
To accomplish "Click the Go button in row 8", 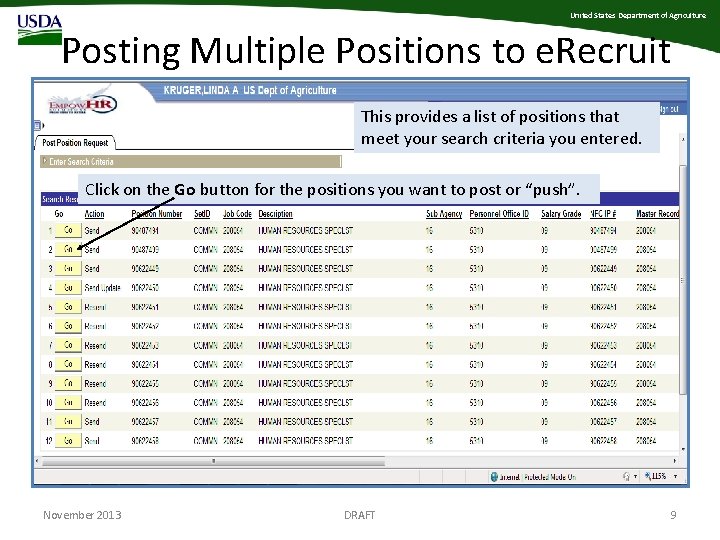I will pyautogui.click(x=68, y=364).
